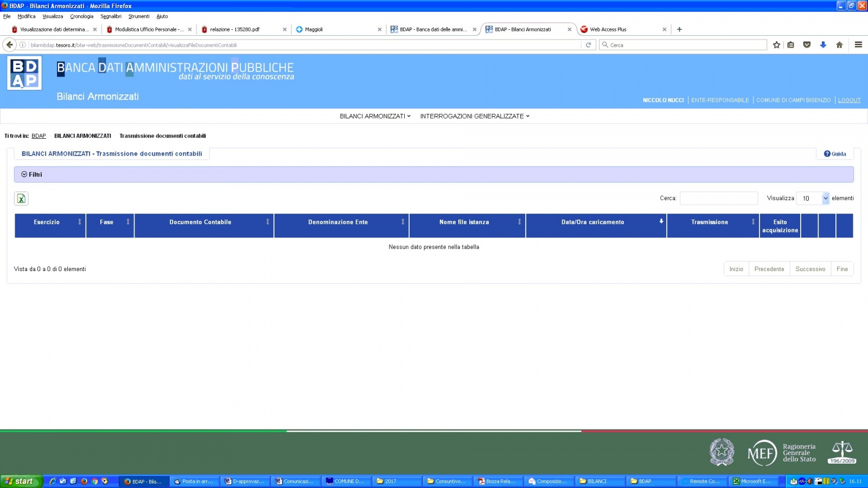Image resolution: width=868 pixels, height=488 pixels.
Task: Open the Firefox hamburger menu
Action: click(x=858, y=45)
